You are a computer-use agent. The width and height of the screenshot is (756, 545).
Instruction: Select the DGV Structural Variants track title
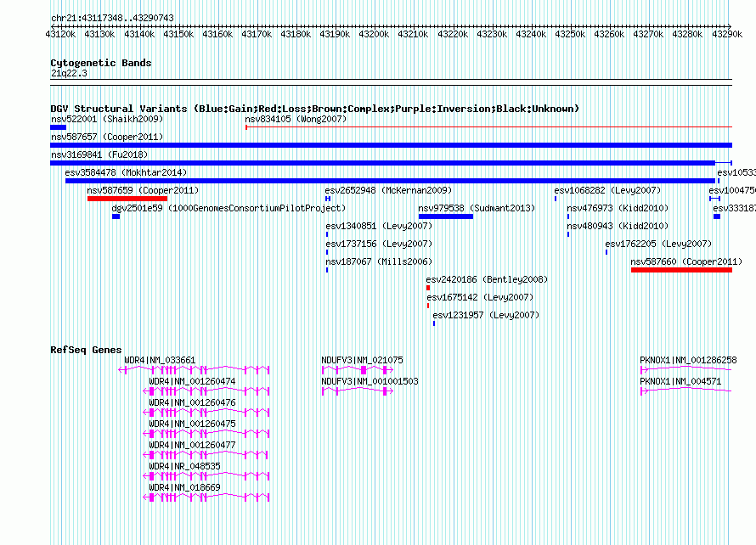(x=315, y=109)
